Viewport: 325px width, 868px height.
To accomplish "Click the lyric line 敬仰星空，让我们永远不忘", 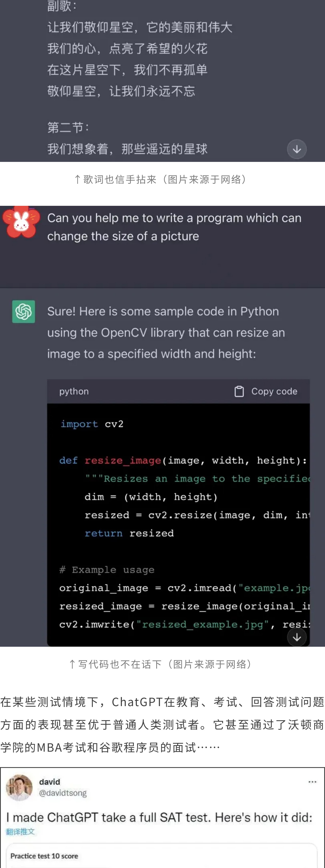I will 121,91.
